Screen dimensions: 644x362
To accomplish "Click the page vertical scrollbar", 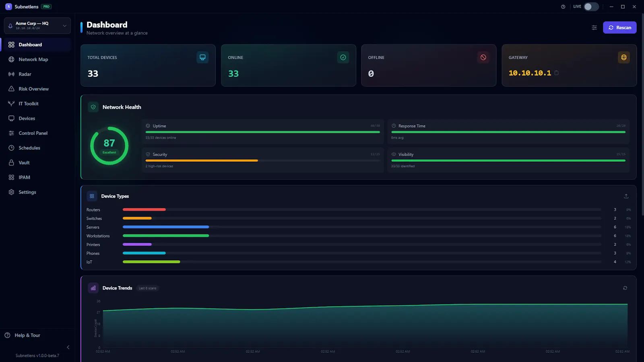I will coord(642,115).
